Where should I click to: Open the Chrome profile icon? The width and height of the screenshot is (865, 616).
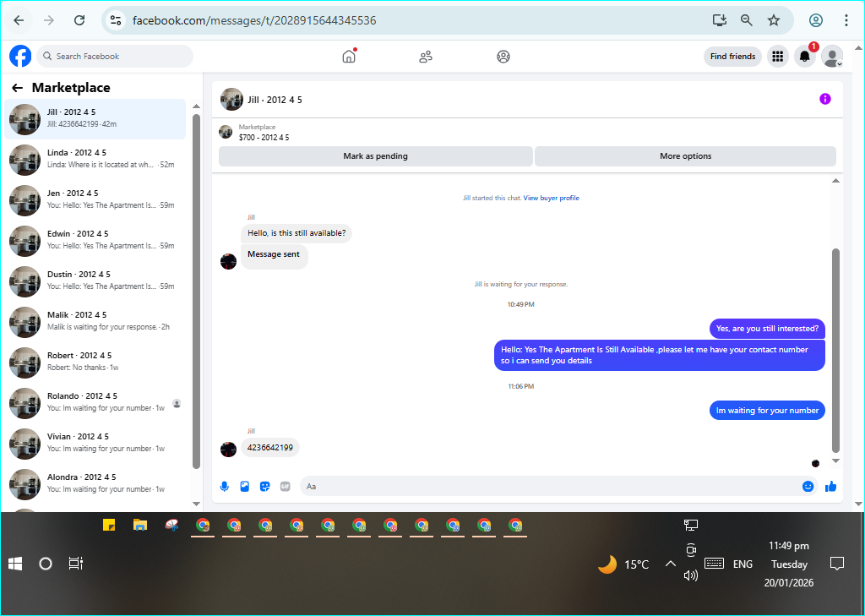pyautogui.click(x=816, y=20)
